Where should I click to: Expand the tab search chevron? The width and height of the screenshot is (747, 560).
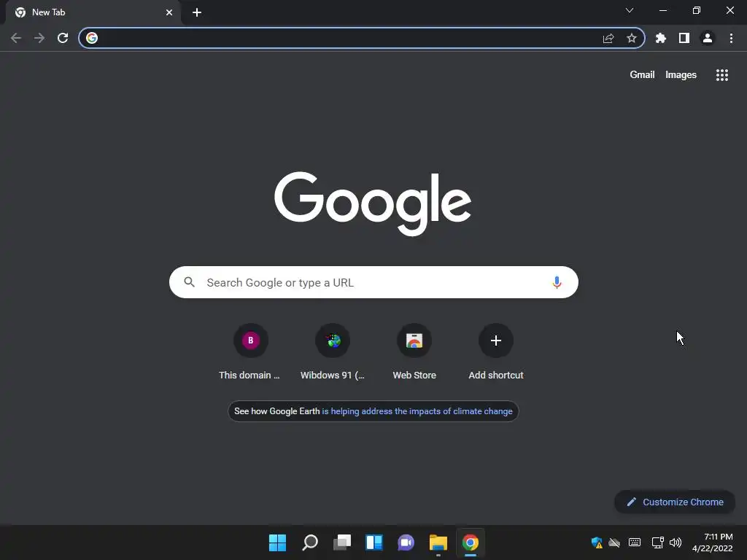[x=630, y=10]
